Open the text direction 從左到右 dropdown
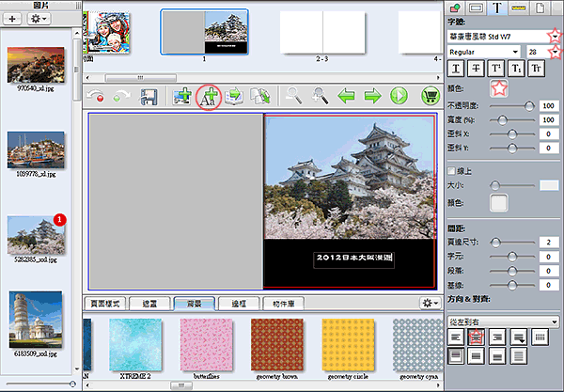The image size is (564, 392). (x=503, y=321)
